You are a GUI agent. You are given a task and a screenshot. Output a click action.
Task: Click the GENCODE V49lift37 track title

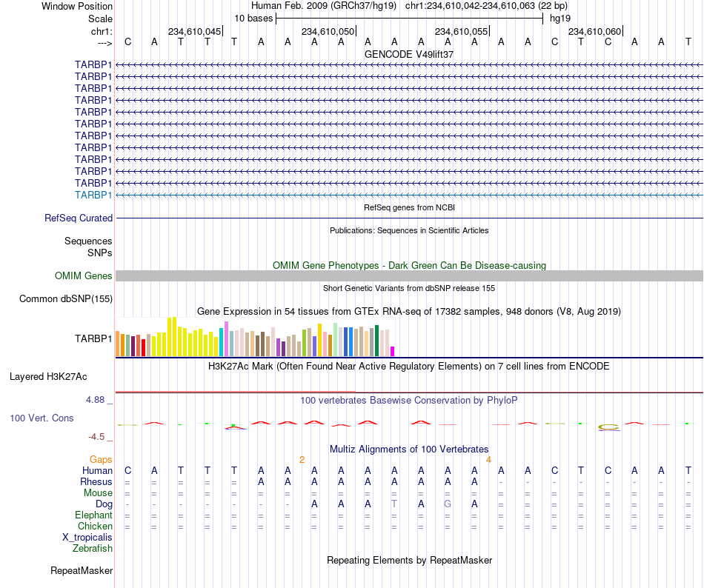click(409, 54)
